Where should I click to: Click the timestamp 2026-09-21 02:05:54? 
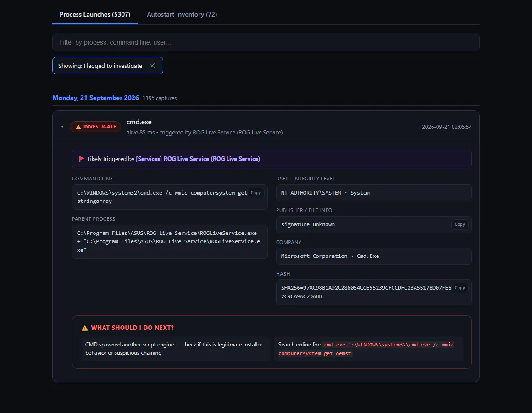point(447,127)
